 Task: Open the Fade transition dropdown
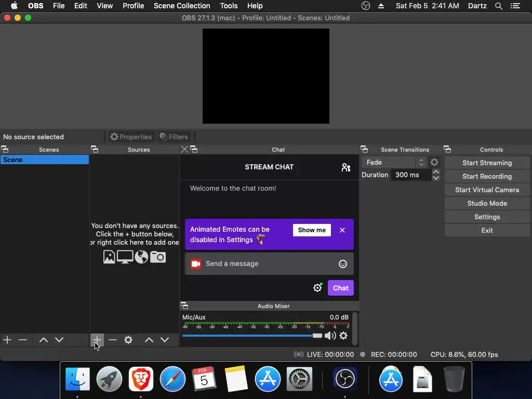point(394,162)
